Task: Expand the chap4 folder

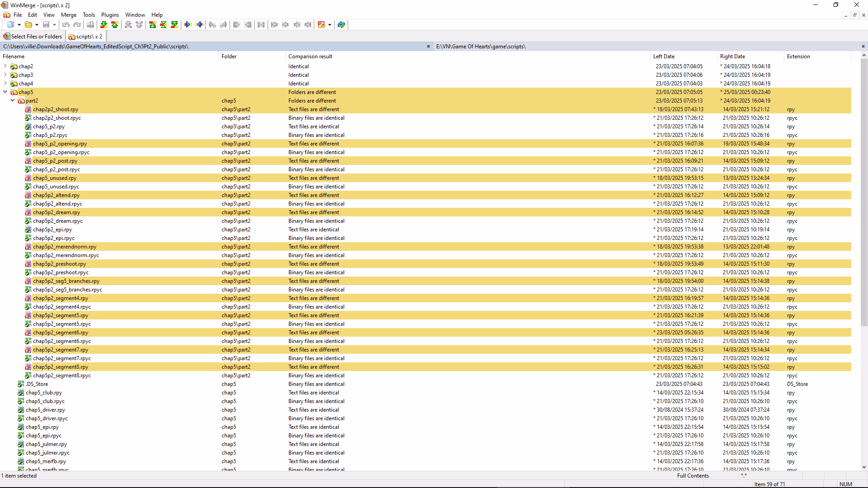Action: (5, 84)
